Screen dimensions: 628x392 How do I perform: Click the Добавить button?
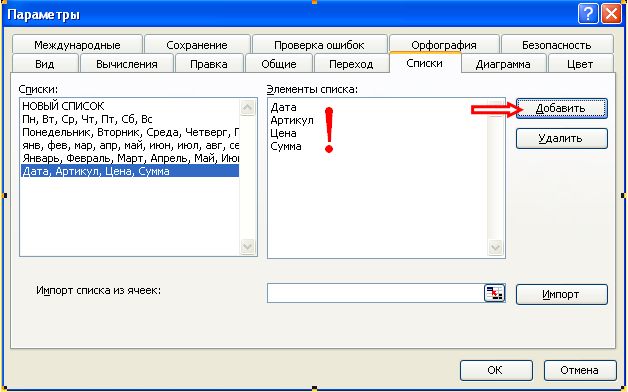(562, 109)
